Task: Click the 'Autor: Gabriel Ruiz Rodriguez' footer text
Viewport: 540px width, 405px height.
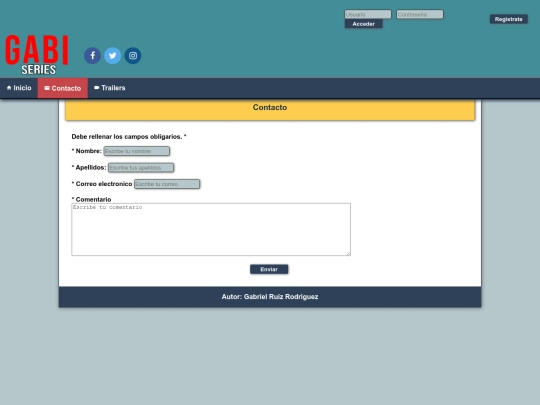Action: tap(270, 297)
